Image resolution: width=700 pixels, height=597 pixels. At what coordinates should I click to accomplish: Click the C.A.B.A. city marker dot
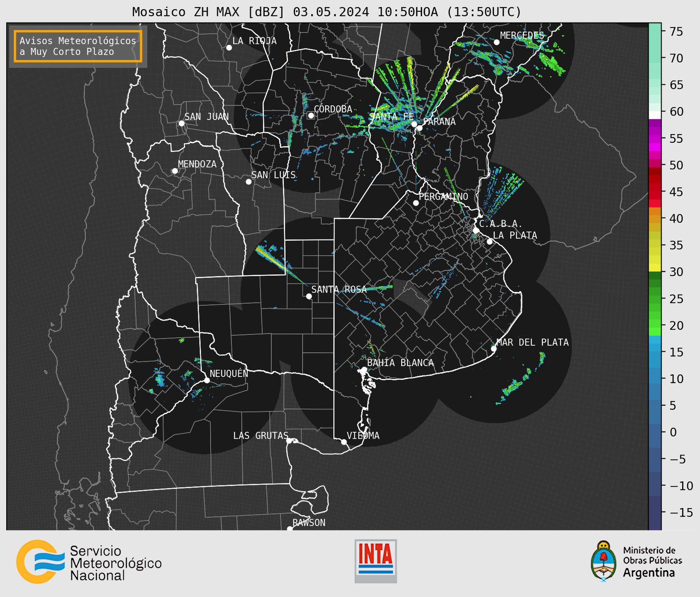pos(476,230)
